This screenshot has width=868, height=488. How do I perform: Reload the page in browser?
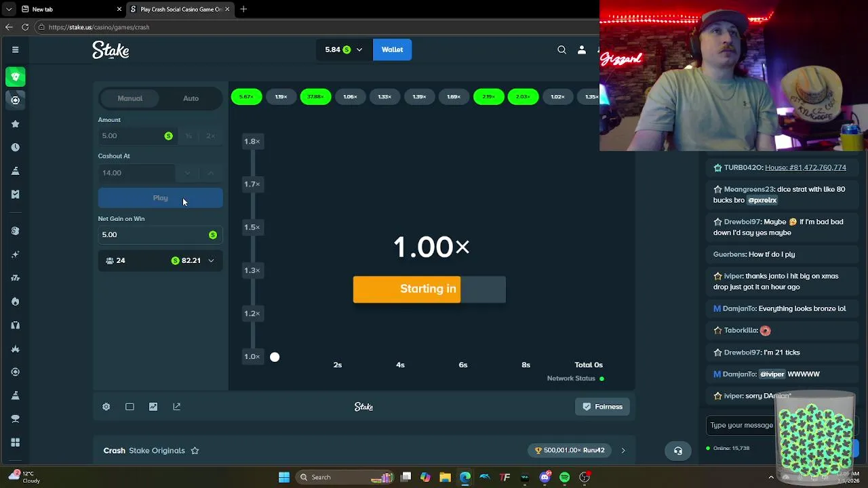click(x=25, y=27)
